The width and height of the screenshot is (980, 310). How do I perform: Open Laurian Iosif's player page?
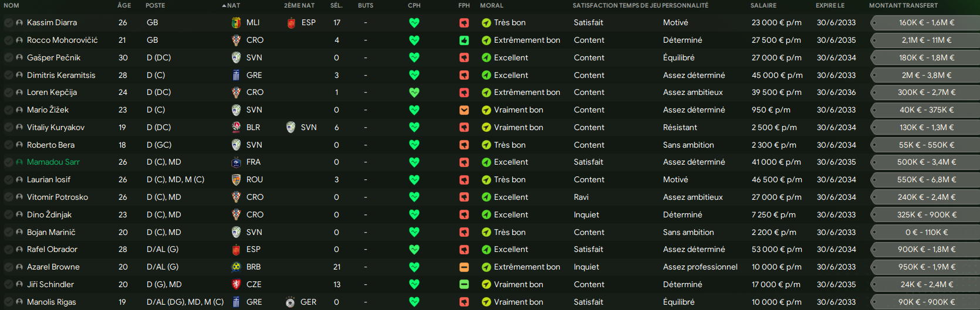(49, 180)
